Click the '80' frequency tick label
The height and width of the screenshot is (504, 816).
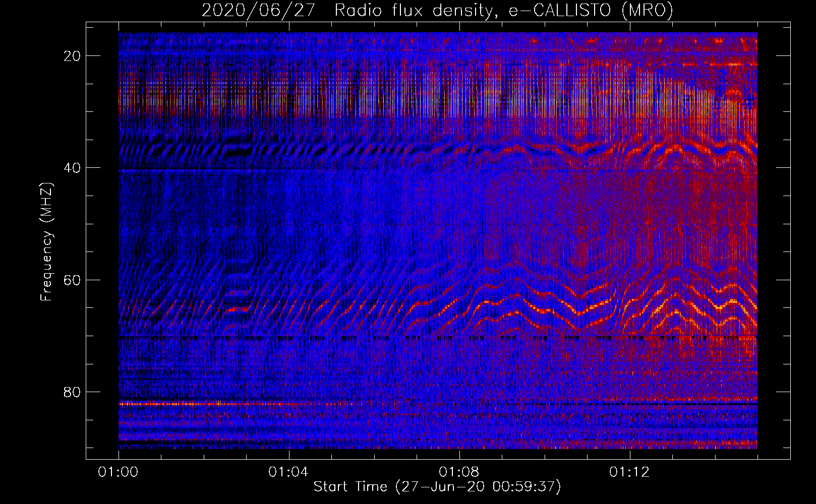(x=73, y=392)
